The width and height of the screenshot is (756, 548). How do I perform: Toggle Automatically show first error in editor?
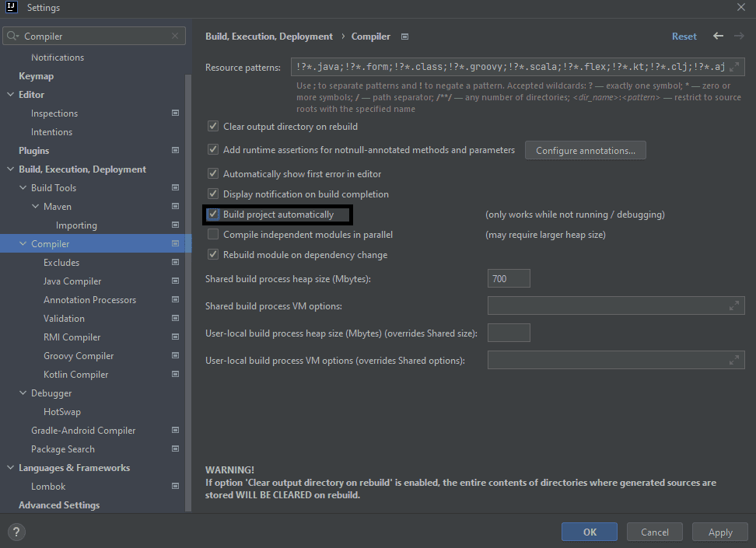213,173
